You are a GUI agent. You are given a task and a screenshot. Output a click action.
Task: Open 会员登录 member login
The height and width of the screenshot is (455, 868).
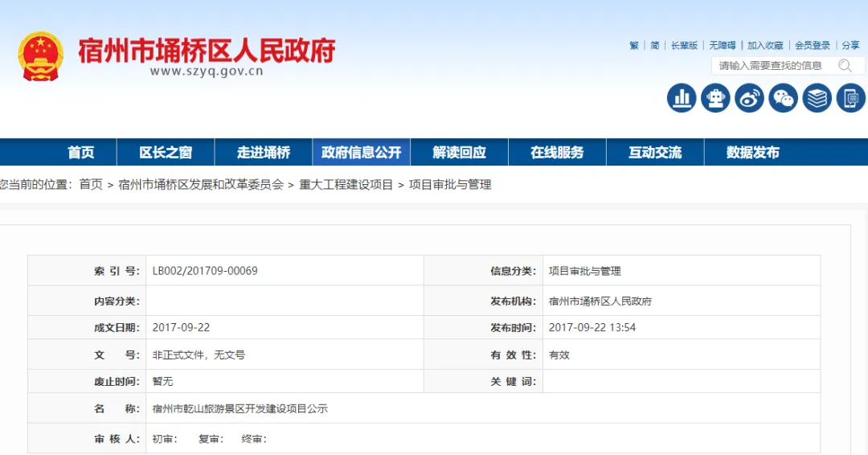point(813,45)
